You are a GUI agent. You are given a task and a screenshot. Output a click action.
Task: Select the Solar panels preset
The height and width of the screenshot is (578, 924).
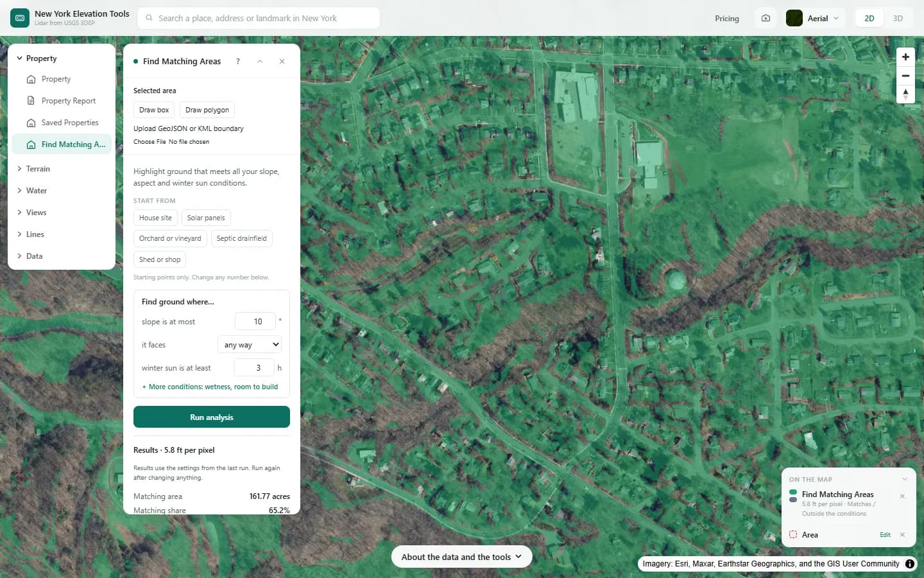(x=206, y=218)
